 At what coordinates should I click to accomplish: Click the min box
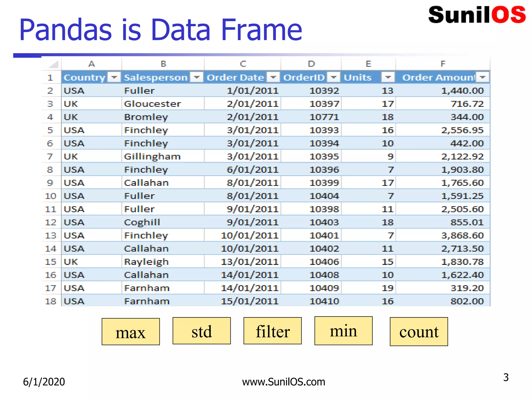(x=343, y=331)
